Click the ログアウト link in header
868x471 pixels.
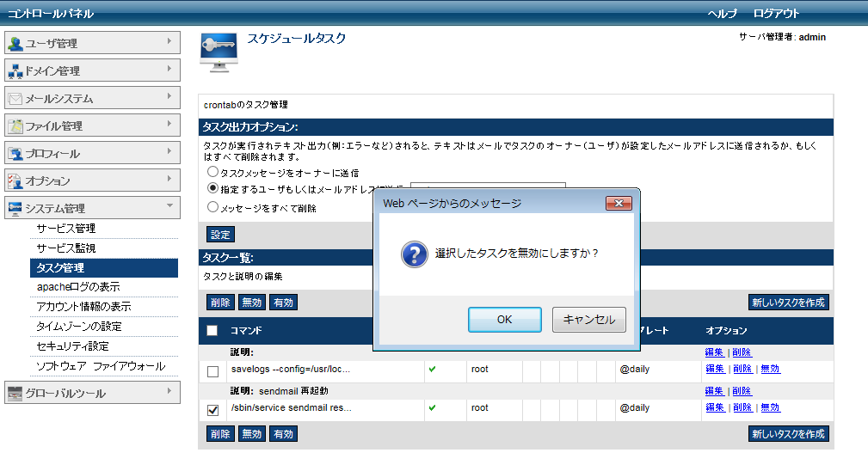[x=776, y=13]
